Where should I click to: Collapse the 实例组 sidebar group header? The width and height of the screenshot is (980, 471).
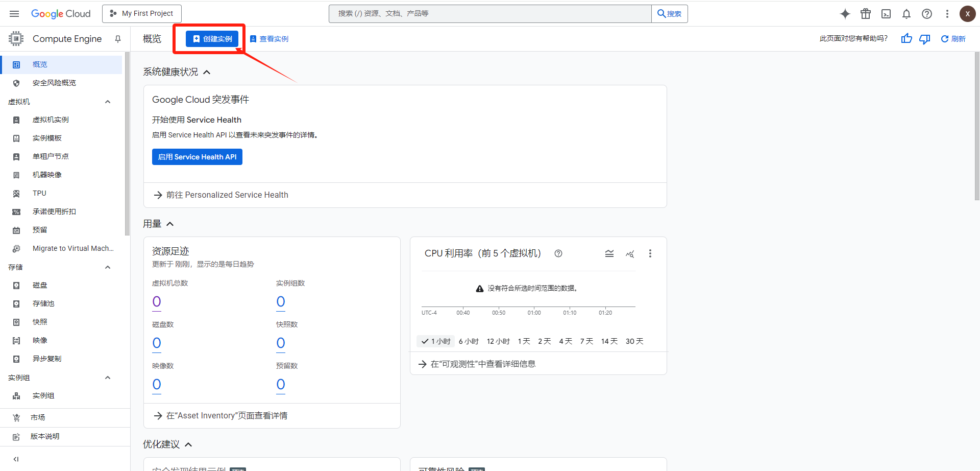(x=108, y=378)
